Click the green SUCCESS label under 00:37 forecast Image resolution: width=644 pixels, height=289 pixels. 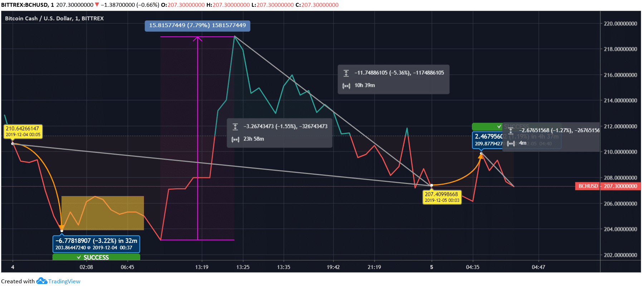tap(96, 257)
